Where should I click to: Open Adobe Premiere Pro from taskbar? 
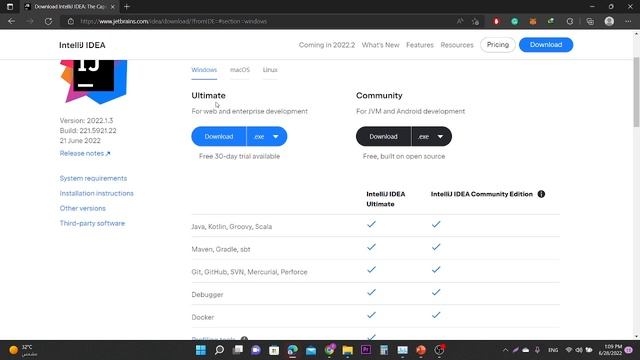point(366,350)
